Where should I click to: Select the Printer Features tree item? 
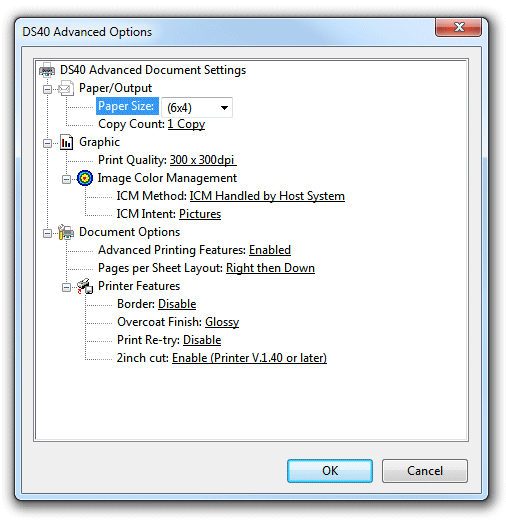tap(139, 286)
